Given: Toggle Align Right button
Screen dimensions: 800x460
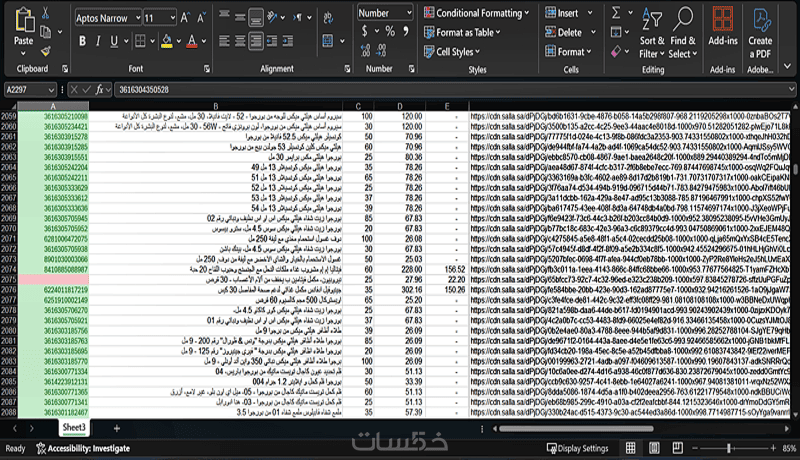Looking at the screenshot, I should click(x=256, y=41).
